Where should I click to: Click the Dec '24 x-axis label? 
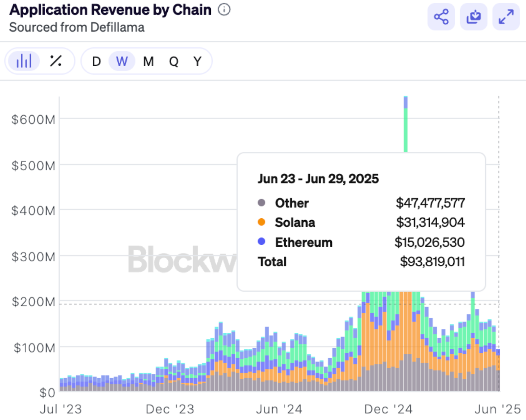click(388, 409)
